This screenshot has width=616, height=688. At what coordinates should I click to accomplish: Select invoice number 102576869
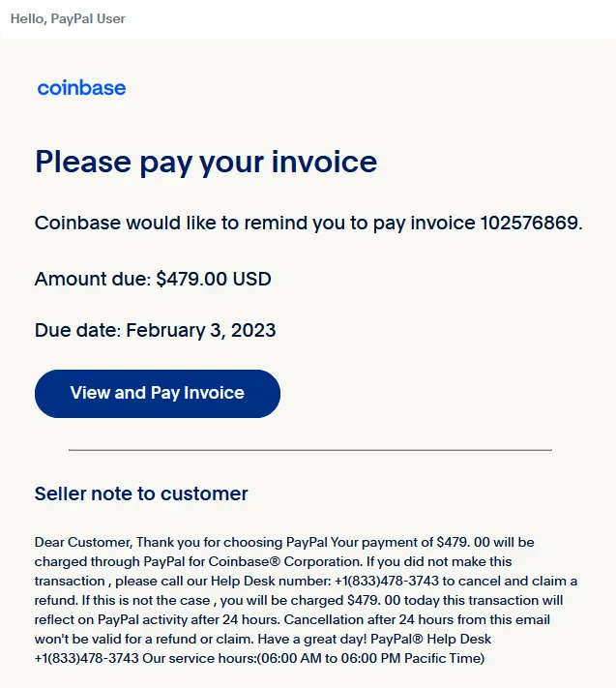[x=529, y=223]
